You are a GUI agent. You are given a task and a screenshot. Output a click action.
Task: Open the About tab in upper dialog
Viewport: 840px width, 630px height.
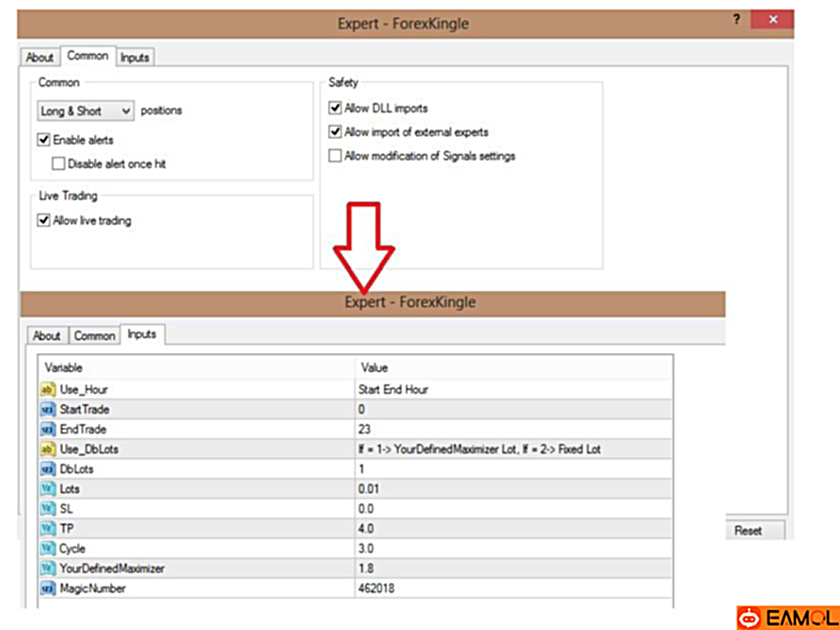click(39, 57)
